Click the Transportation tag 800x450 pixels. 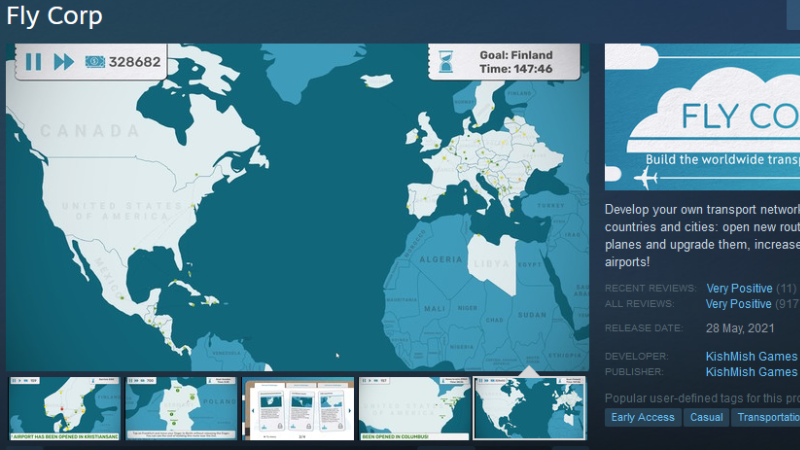coord(766,417)
